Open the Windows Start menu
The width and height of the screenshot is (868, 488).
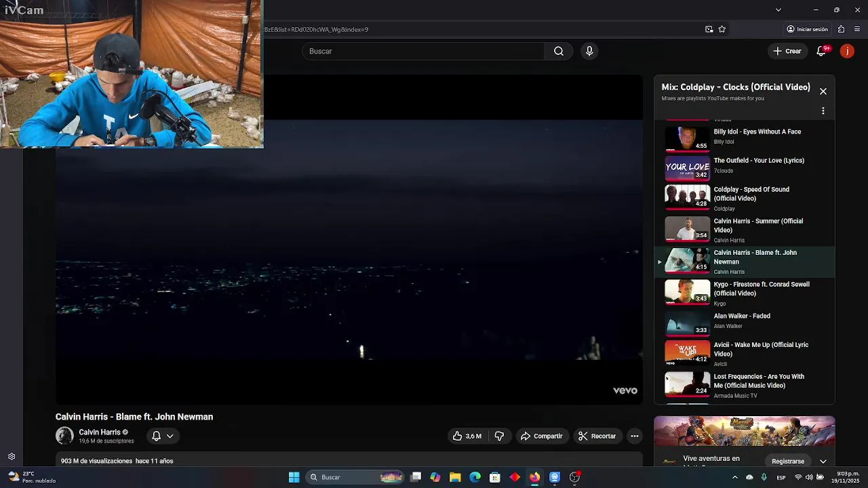pos(294,477)
